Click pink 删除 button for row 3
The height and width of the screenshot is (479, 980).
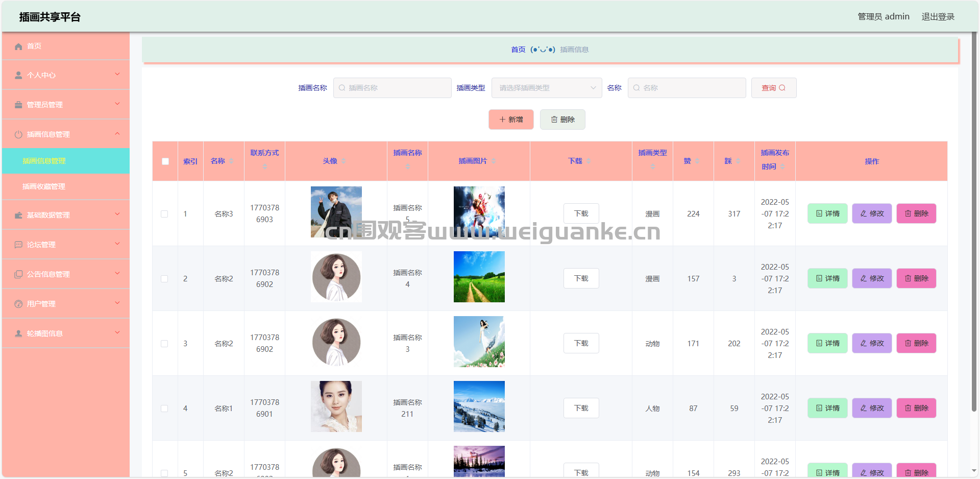[x=916, y=343]
